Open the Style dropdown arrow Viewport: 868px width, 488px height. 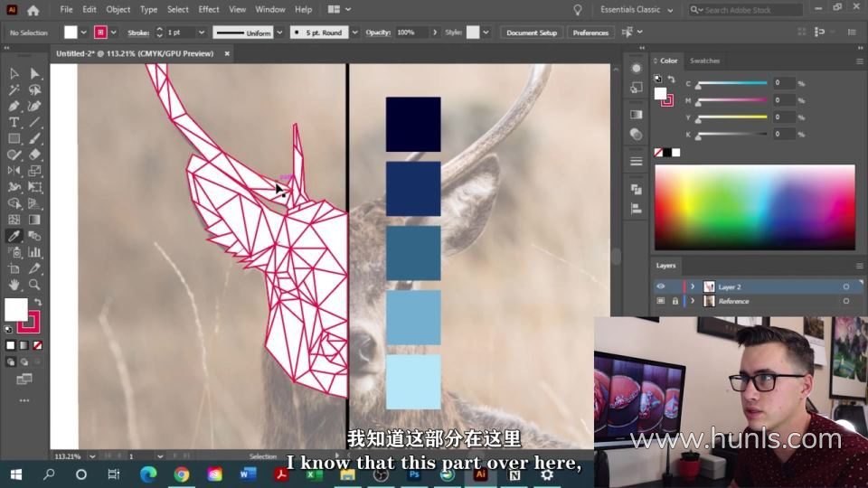(486, 33)
